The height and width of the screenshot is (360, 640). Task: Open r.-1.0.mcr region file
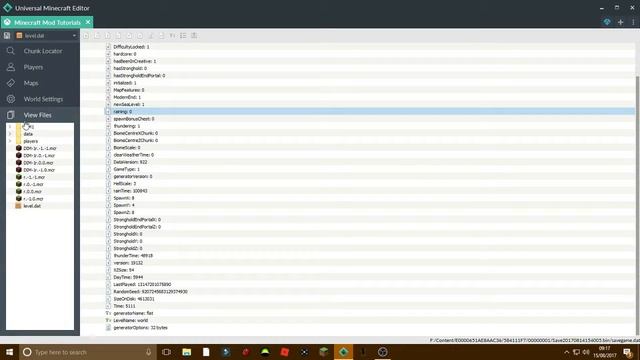coord(33,199)
